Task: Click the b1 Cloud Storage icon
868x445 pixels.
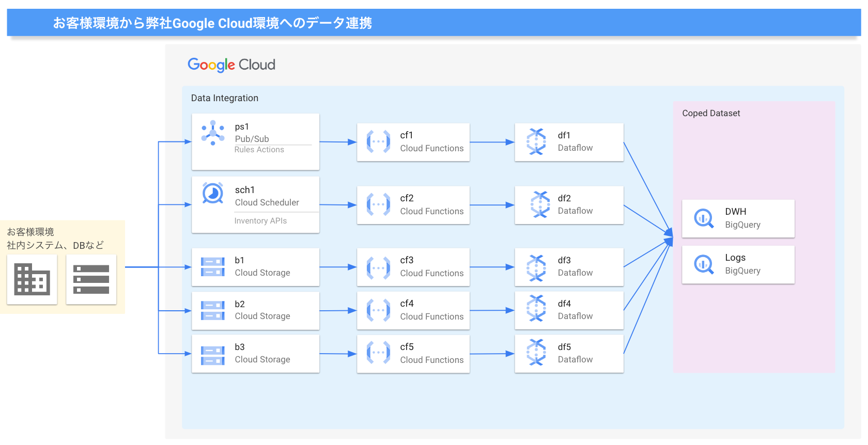Action: [x=213, y=267]
